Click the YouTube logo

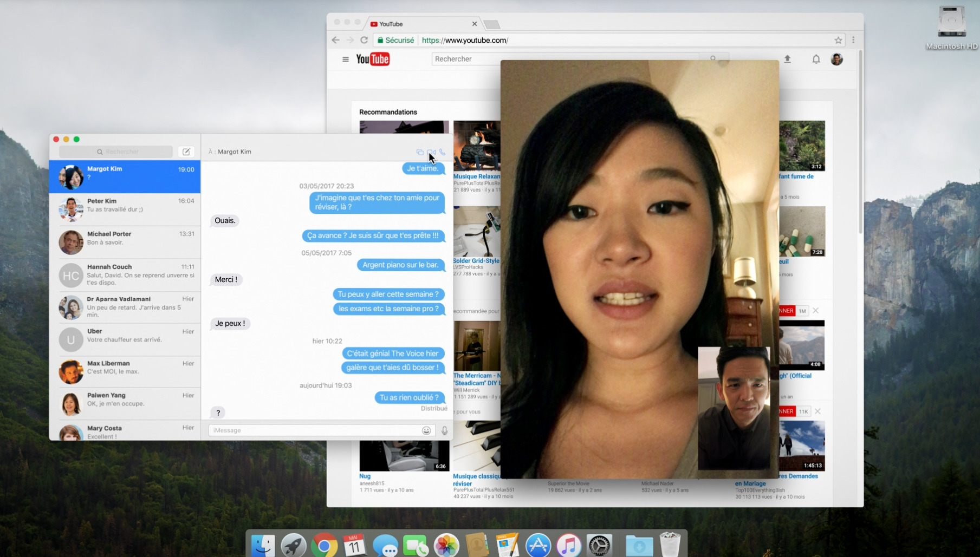373,59
